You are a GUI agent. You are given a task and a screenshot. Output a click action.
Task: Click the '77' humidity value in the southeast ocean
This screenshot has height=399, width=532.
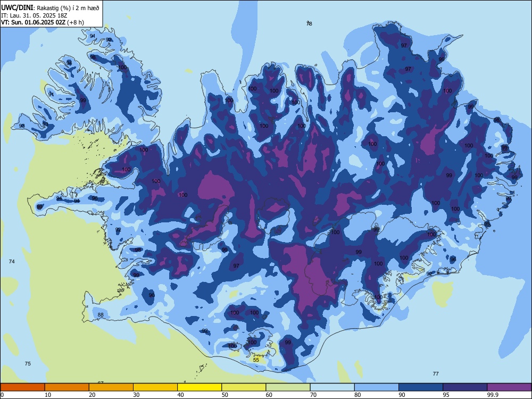[x=436, y=373]
